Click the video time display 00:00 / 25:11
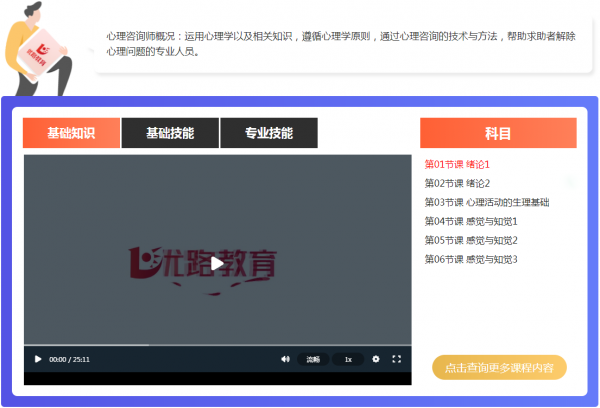The height and width of the screenshot is (408, 600). [x=70, y=359]
